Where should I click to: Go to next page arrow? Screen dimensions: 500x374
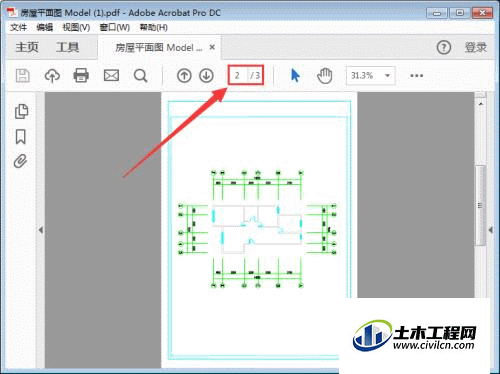206,76
